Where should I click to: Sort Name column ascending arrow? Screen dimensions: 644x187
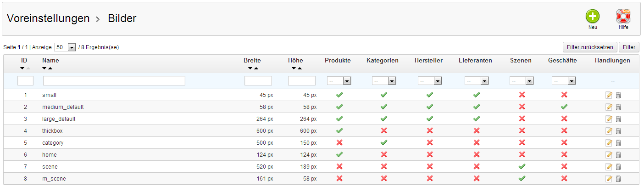(x=50, y=68)
